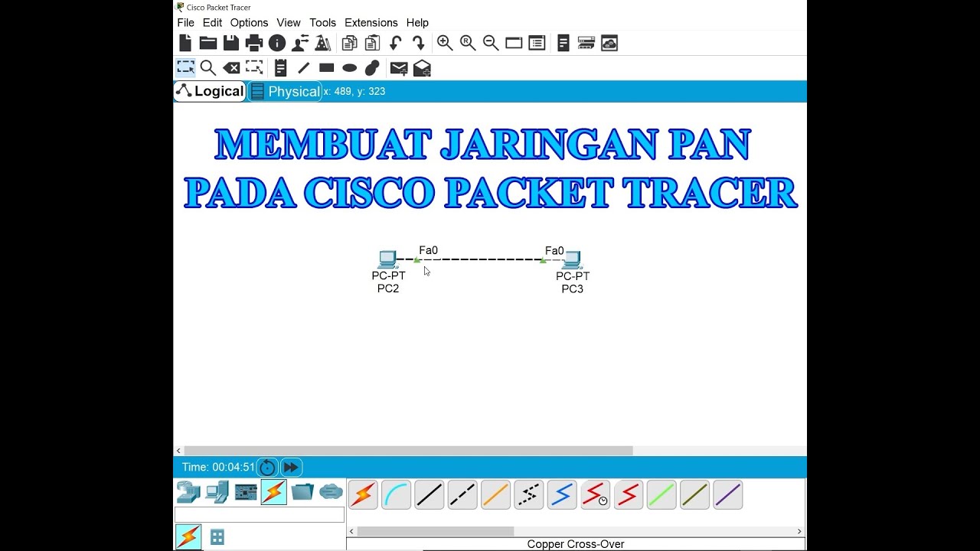Viewport: 980px width, 551px height.
Task: Select Multiuser Connection cloud icon
Action: 331,491
